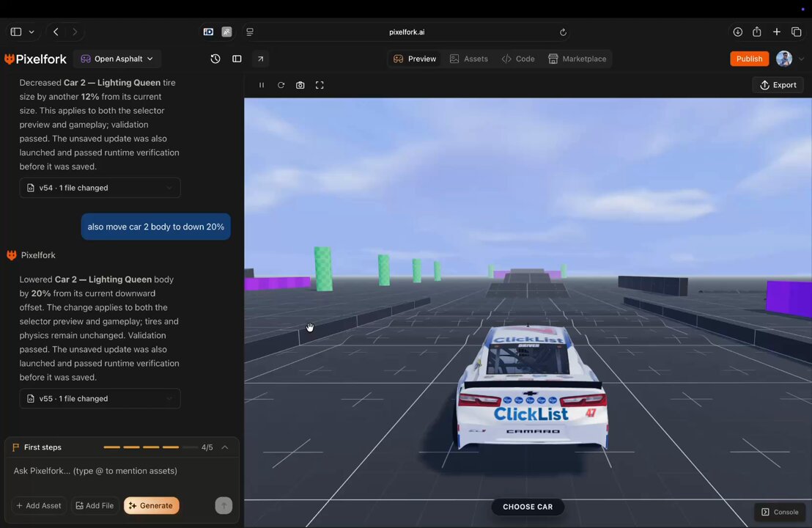Reload the pixelfork.ai page

tap(563, 32)
